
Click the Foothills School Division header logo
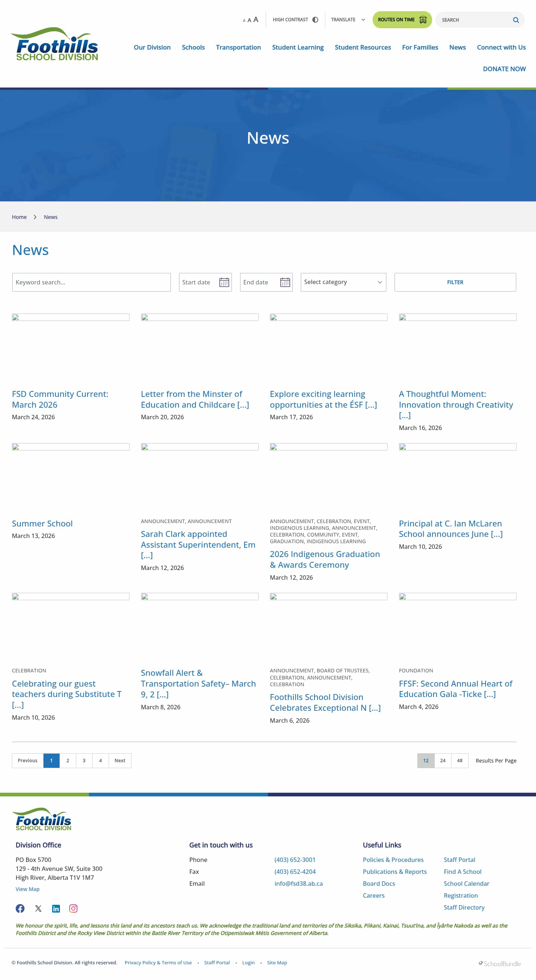[x=54, y=44]
